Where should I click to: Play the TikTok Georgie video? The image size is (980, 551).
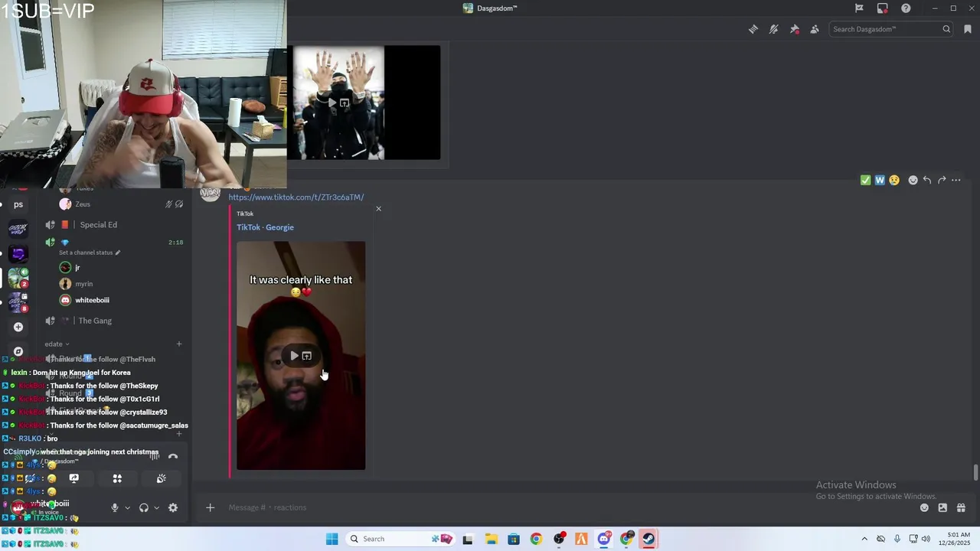(294, 356)
